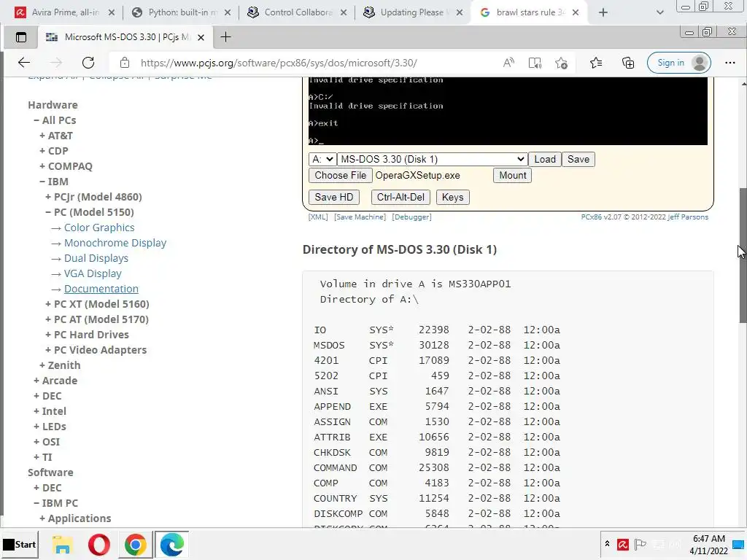Click the Mount button
This screenshot has height=560, width=747.
click(x=512, y=175)
